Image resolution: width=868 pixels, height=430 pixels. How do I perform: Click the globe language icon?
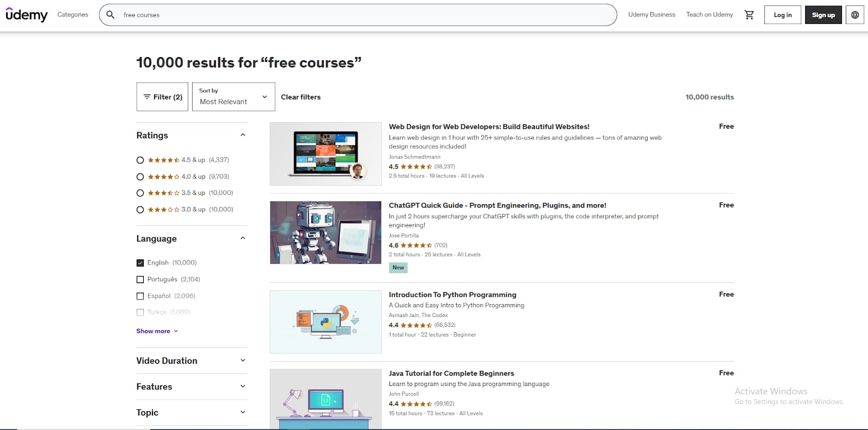tap(854, 15)
